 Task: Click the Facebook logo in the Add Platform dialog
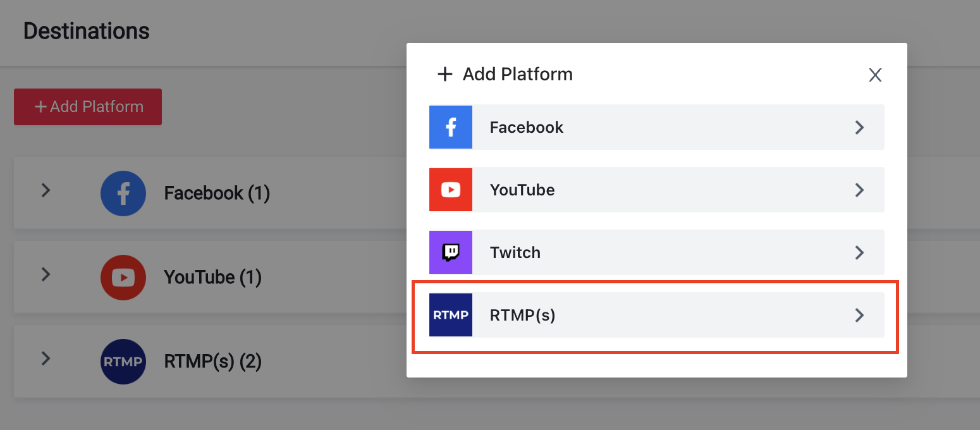(x=451, y=127)
